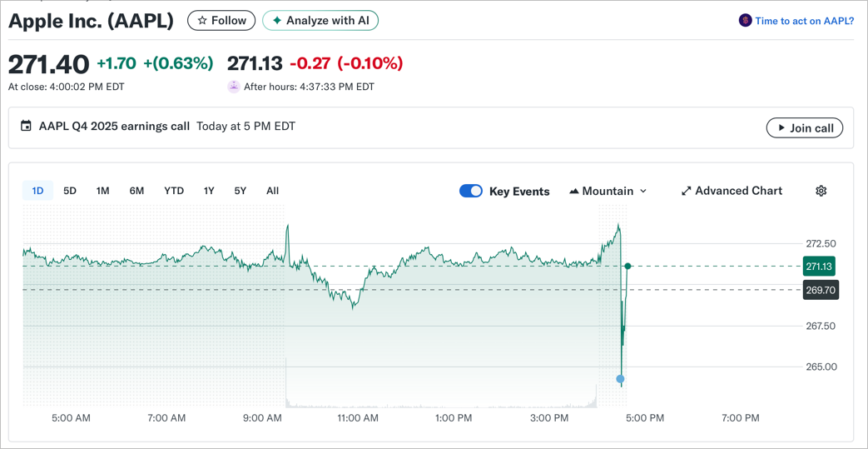Select the 5D time range tab
Viewport: 868px width, 449px height.
pyautogui.click(x=70, y=191)
